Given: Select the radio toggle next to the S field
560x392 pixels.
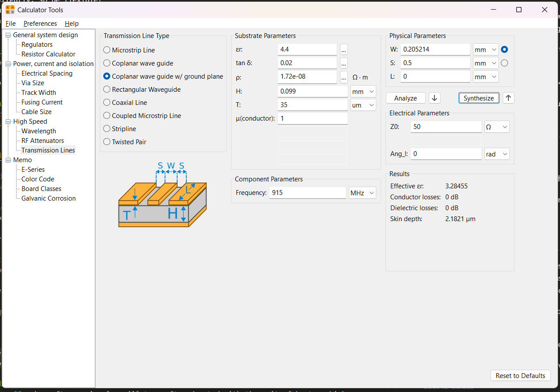Looking at the screenshot, I should pos(504,63).
